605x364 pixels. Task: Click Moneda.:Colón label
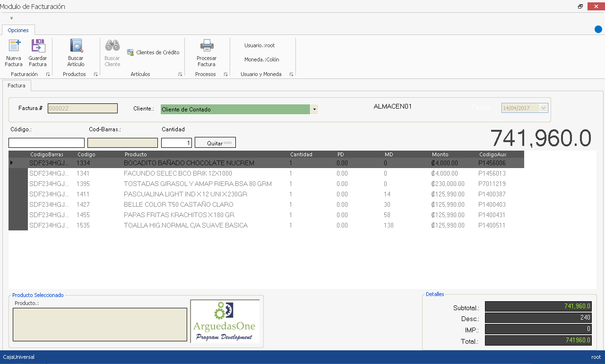262,59
